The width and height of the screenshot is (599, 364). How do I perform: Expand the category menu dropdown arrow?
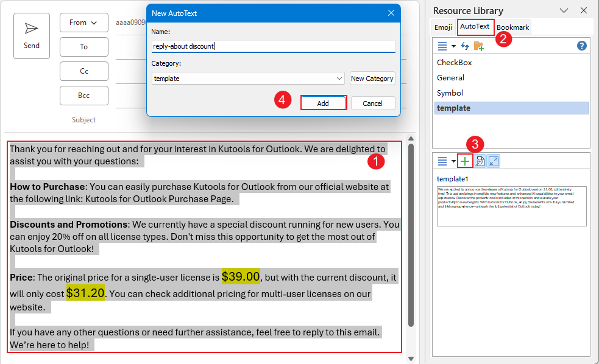tap(453, 46)
